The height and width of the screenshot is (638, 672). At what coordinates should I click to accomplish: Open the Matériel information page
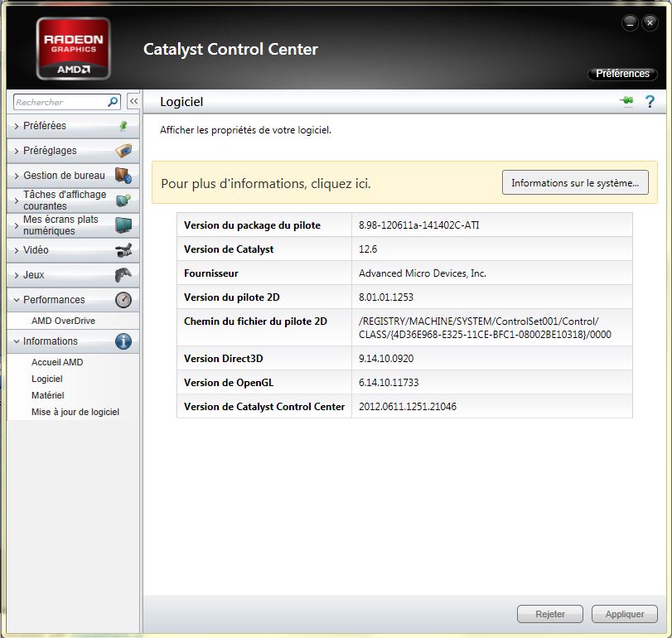(47, 395)
